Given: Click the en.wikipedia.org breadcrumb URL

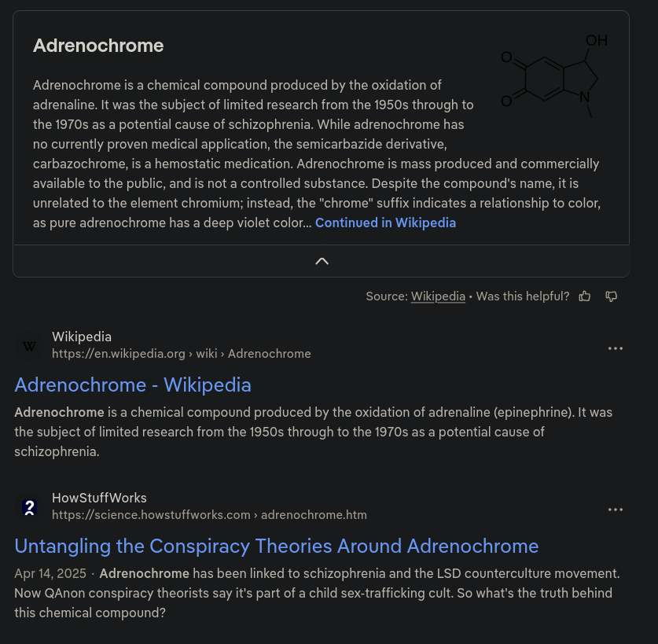Looking at the screenshot, I should [182, 354].
